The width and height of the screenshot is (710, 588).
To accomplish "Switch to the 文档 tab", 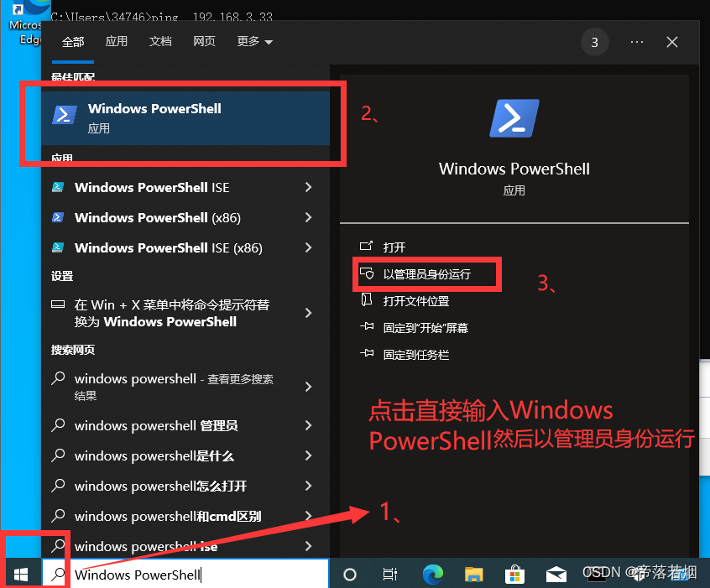I will click(x=160, y=40).
